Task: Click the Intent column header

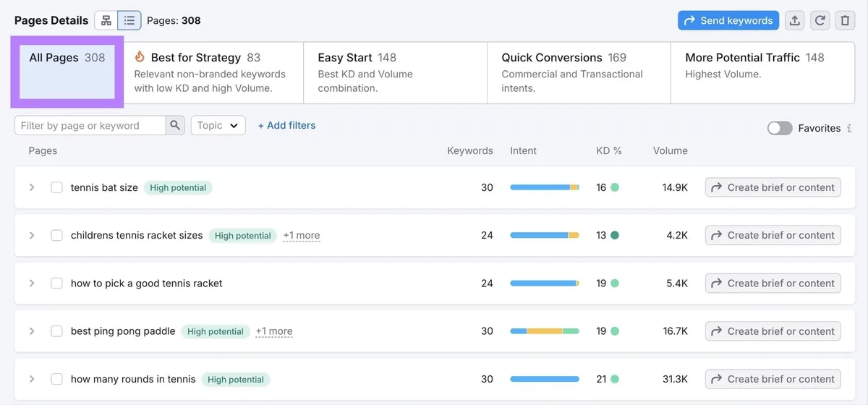Action: click(523, 150)
